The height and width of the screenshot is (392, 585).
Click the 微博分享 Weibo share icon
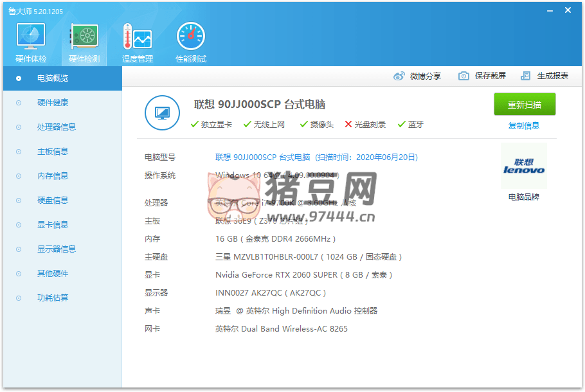point(399,76)
